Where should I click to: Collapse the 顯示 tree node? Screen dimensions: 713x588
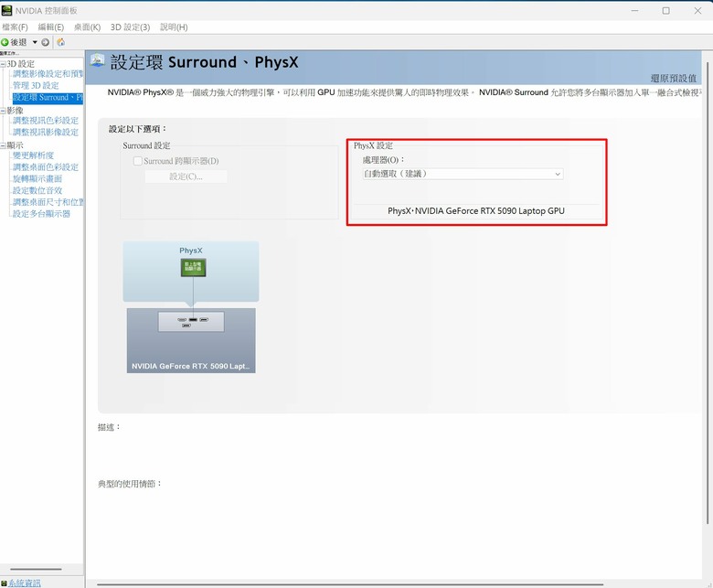3,145
